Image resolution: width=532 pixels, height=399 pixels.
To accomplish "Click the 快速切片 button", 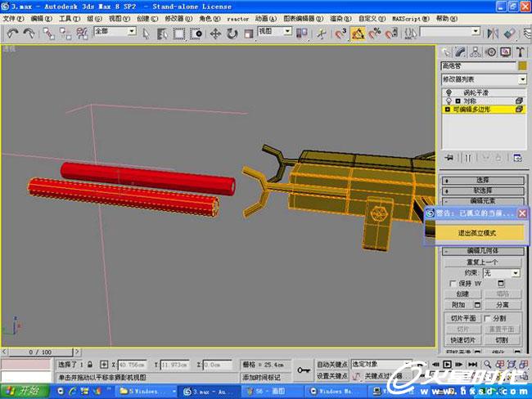I will click(462, 339).
